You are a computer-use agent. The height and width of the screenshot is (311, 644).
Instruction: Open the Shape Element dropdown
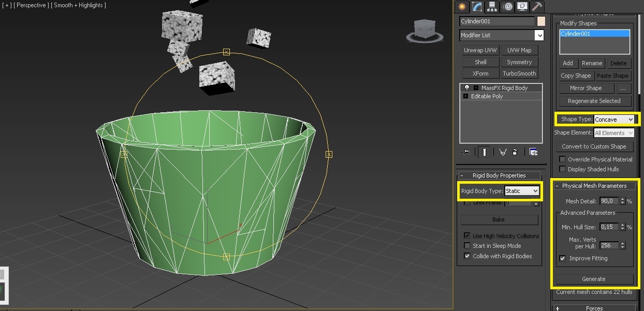point(614,133)
